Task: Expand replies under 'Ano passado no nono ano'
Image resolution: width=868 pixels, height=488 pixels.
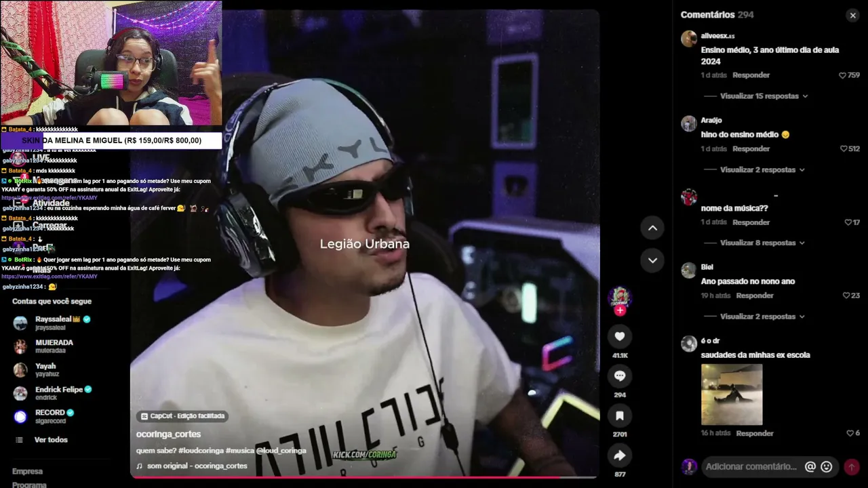Action: (762, 317)
